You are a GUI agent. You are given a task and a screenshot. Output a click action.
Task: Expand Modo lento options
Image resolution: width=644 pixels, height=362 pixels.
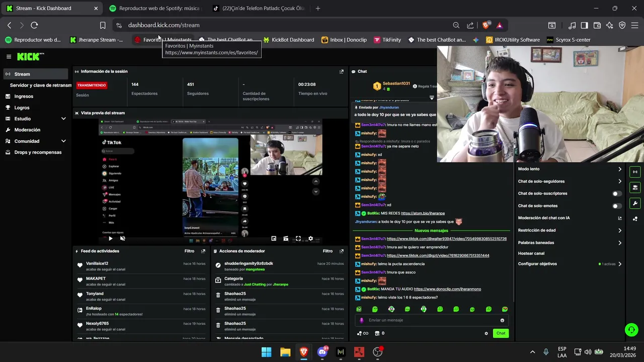pos(620,169)
